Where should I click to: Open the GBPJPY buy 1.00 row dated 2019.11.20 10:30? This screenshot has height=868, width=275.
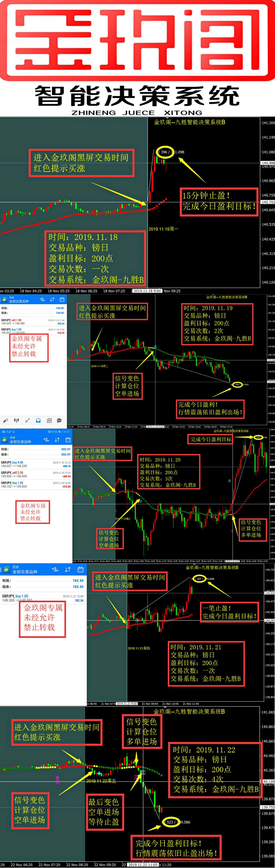(36, 485)
